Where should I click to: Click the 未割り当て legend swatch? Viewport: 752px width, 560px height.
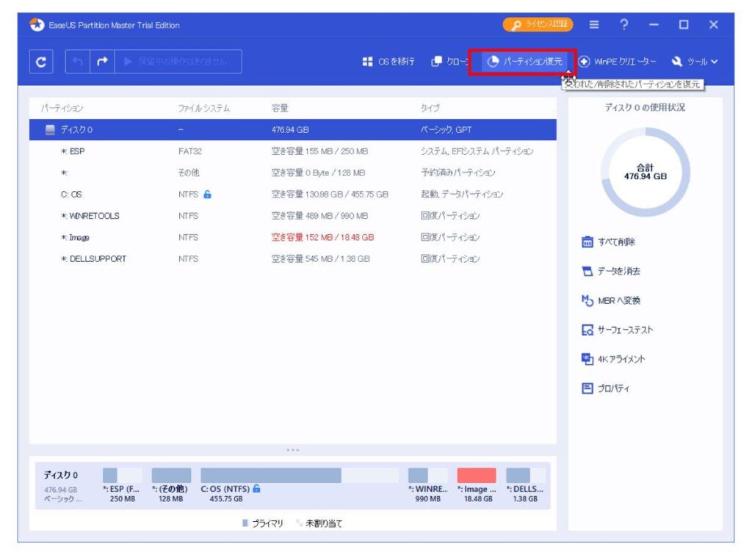click(x=299, y=523)
